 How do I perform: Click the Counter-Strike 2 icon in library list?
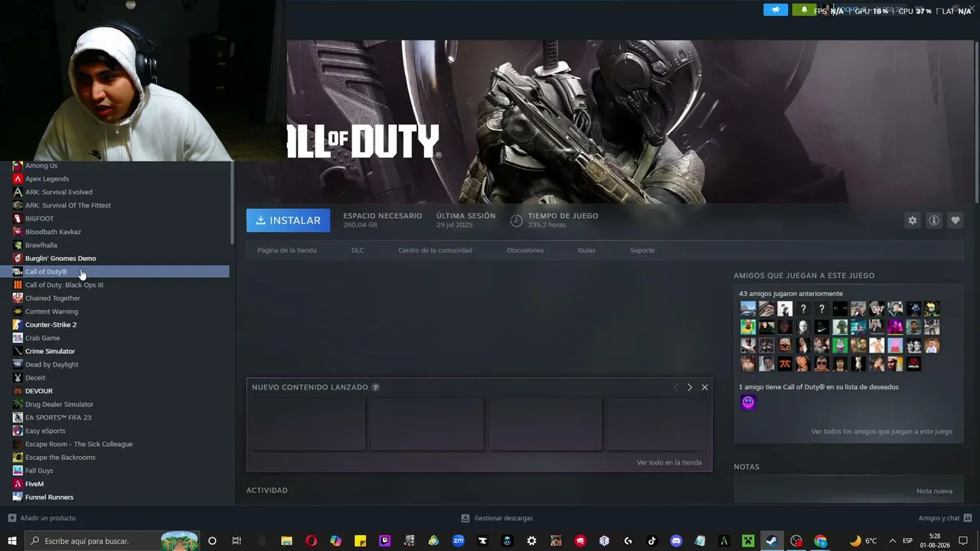coord(18,324)
